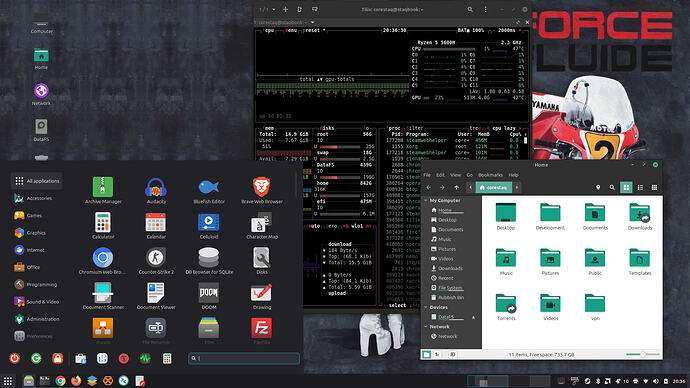
Task: Switch to compact view in file manager
Action: pos(654,187)
